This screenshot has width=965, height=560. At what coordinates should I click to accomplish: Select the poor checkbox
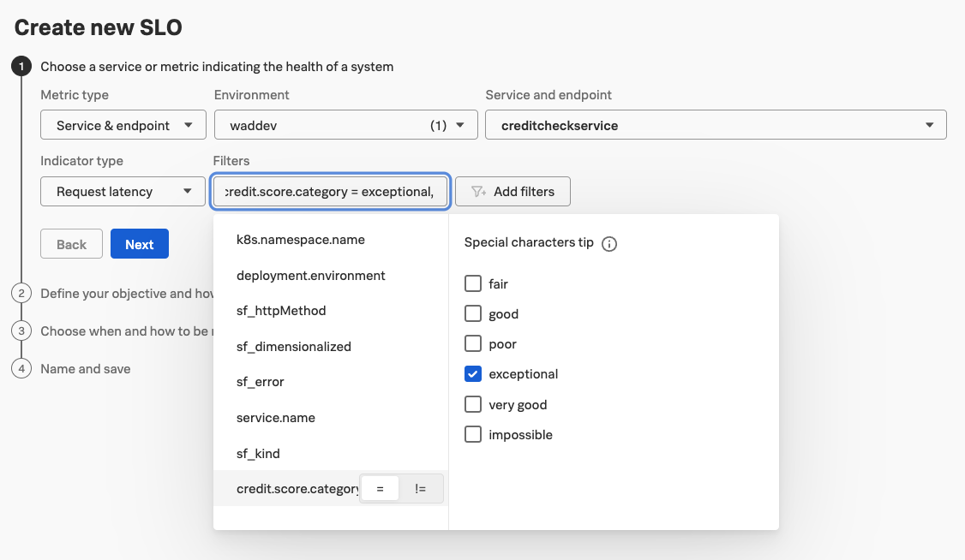pyautogui.click(x=472, y=343)
